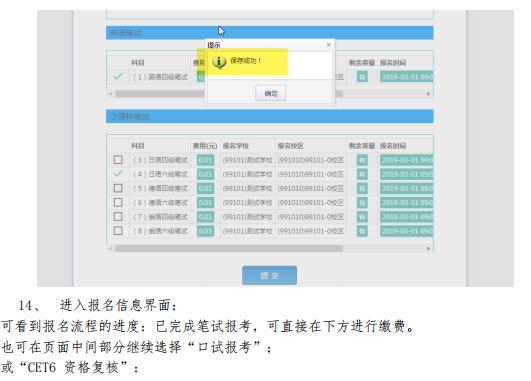Click the 2019-03-01 date badge in row (3)
This screenshot has height=381, width=531.
pyautogui.click(x=406, y=160)
